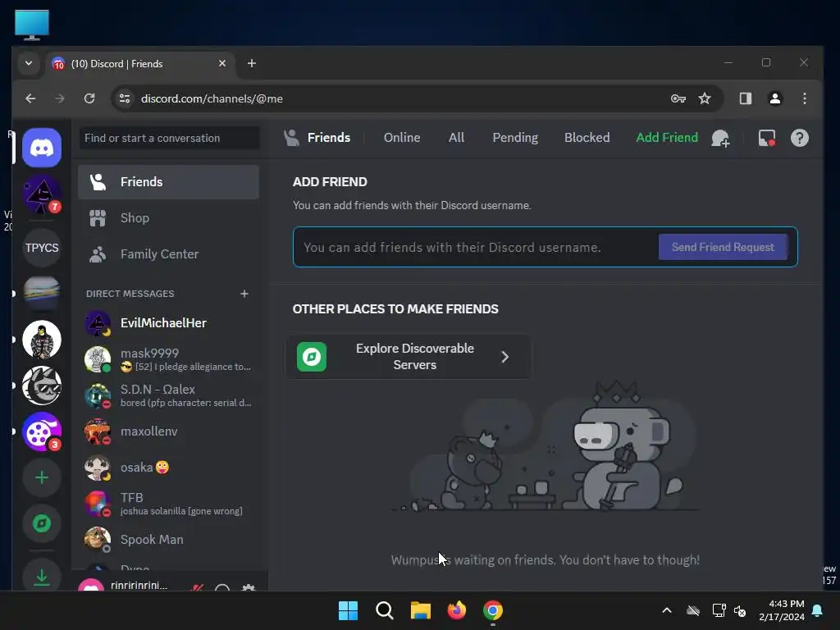Reload the Discord page
Screen dimensions: 840x630
click(89, 98)
